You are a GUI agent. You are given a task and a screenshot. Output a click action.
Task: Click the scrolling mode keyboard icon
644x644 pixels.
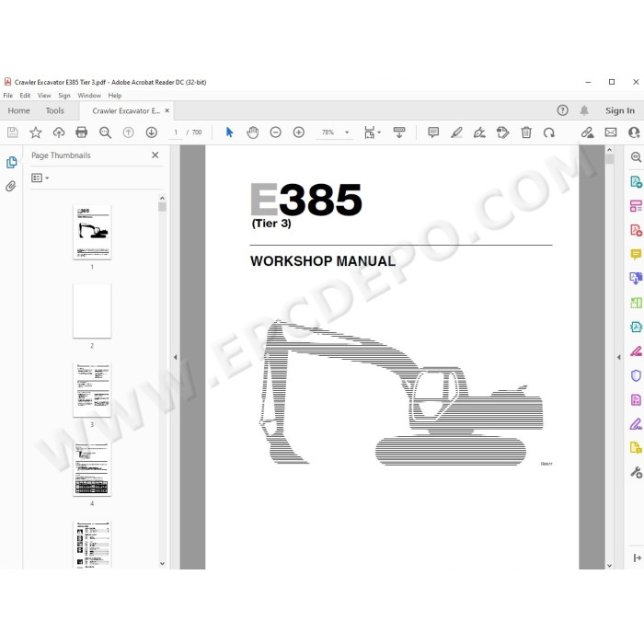click(398, 132)
